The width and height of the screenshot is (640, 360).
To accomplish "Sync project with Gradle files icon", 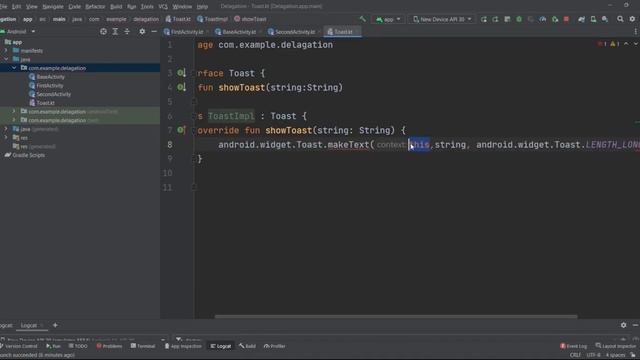I will point(581,19).
